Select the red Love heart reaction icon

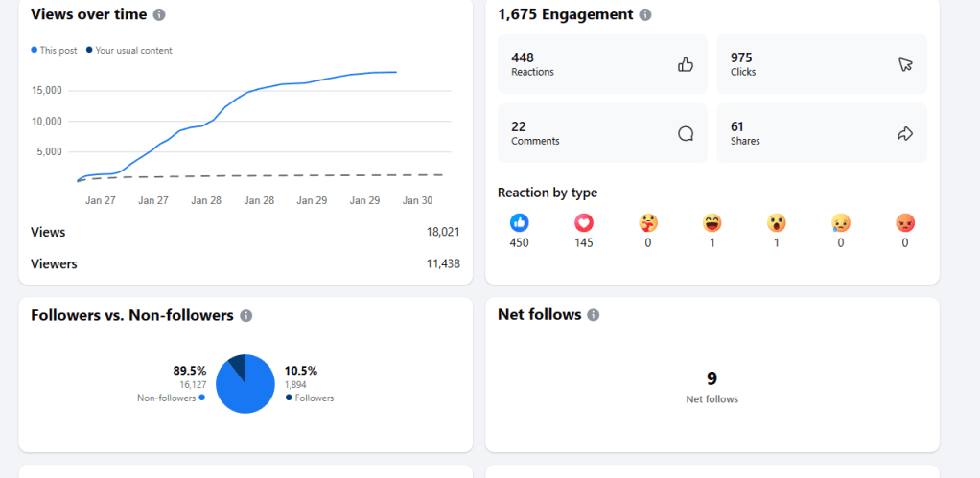tap(584, 222)
